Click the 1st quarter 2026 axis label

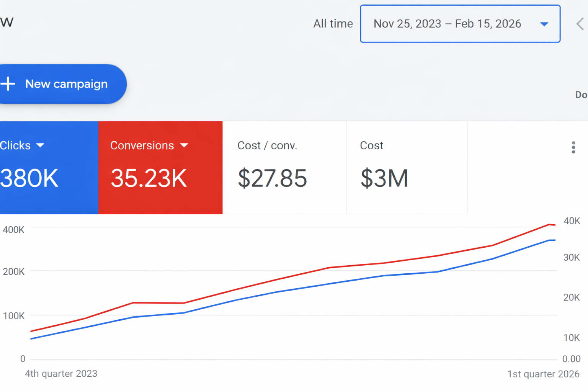click(543, 374)
